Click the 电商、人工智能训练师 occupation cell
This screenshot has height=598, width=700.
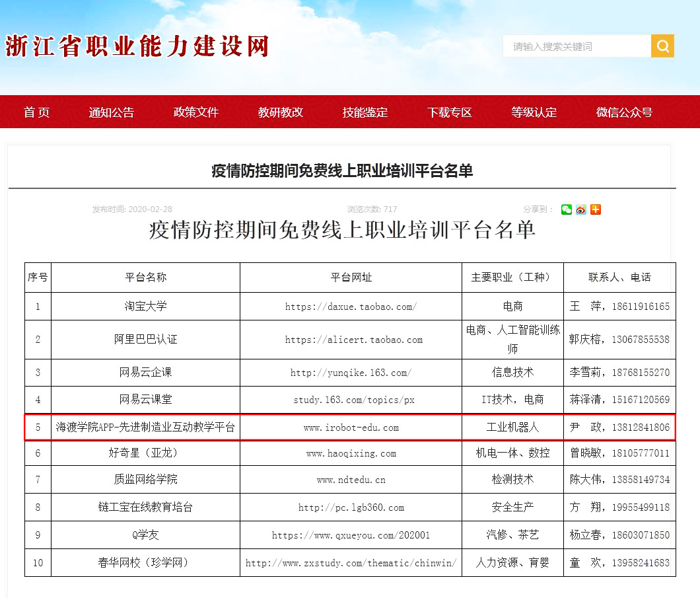click(x=512, y=340)
